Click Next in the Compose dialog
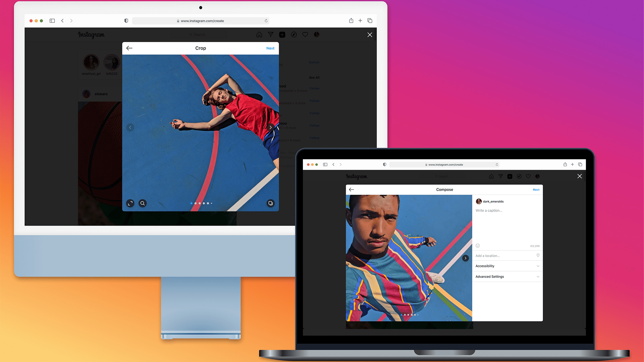The height and width of the screenshot is (362, 644). pos(536,190)
